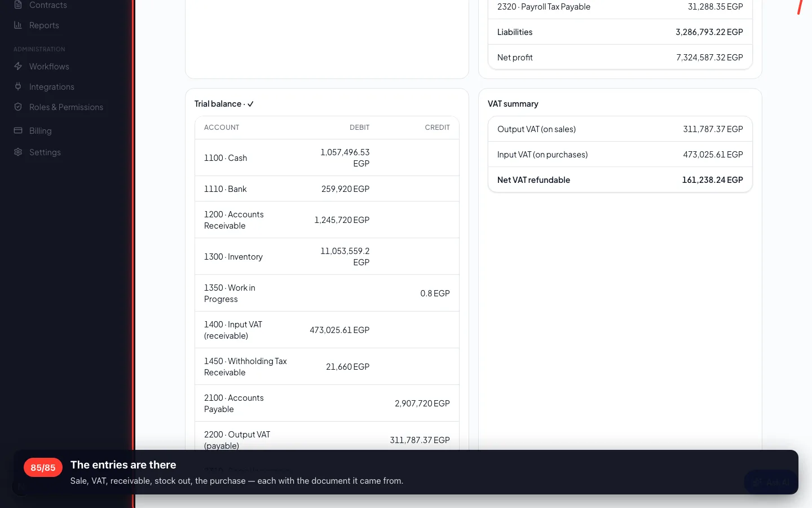Click the Output VAT (on sales) row
The width and height of the screenshot is (812, 508).
pyautogui.click(x=620, y=129)
